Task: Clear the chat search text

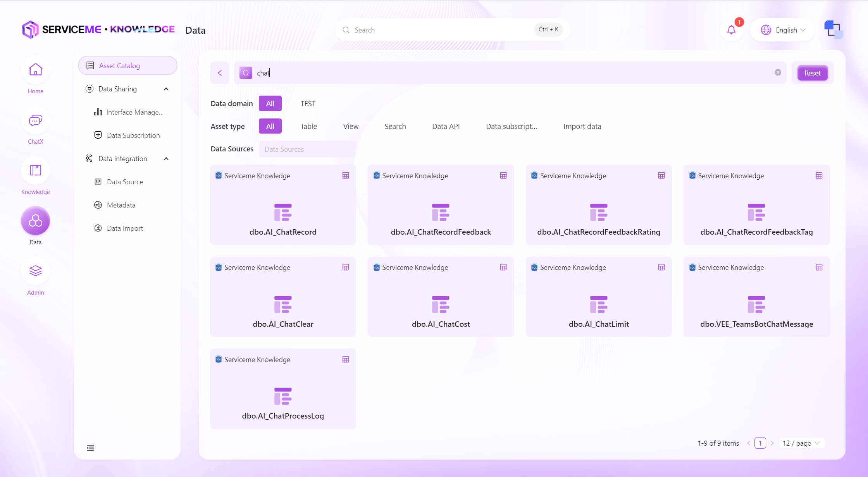Action: point(778,72)
